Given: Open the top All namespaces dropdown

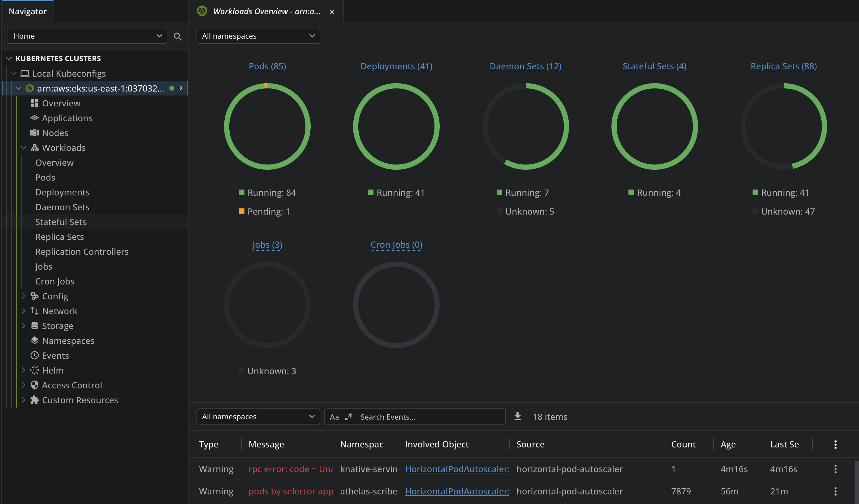Looking at the screenshot, I should tap(258, 36).
